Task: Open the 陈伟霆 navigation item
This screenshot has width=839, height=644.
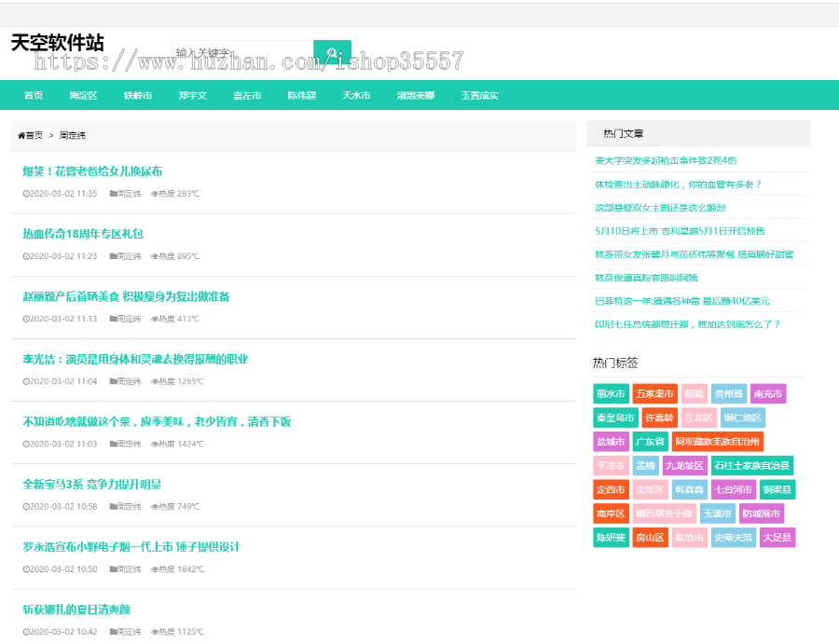Action: 301,96
